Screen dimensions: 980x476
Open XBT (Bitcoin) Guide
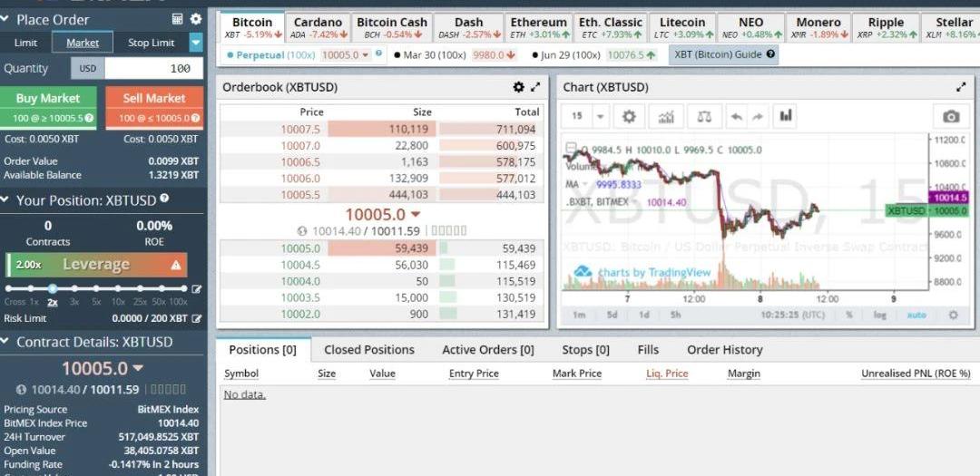(724, 54)
